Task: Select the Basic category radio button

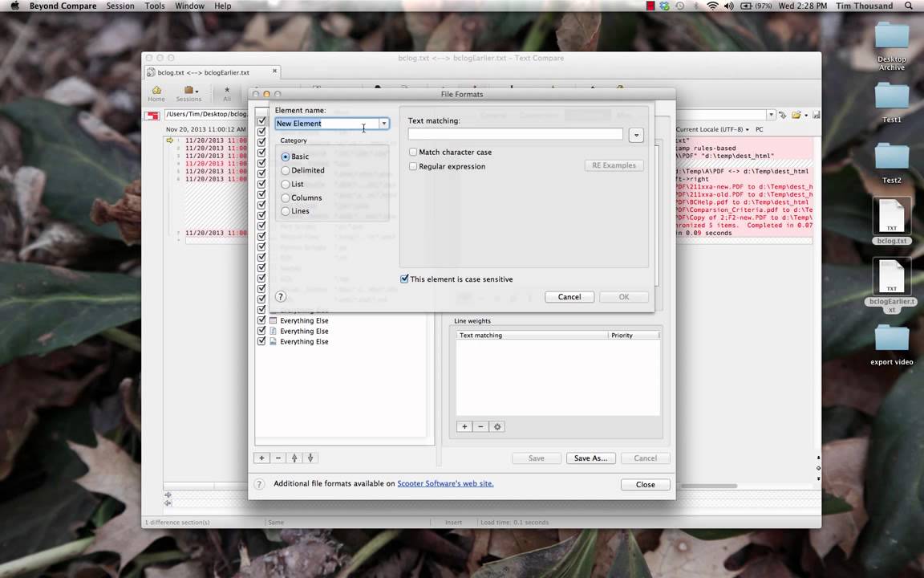Action: (286, 157)
